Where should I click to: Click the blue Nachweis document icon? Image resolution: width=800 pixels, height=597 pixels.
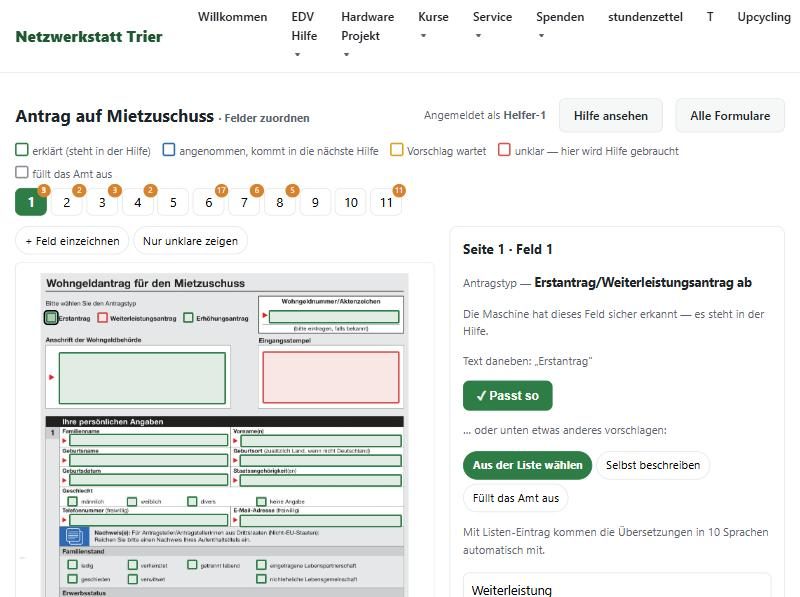pos(74,536)
